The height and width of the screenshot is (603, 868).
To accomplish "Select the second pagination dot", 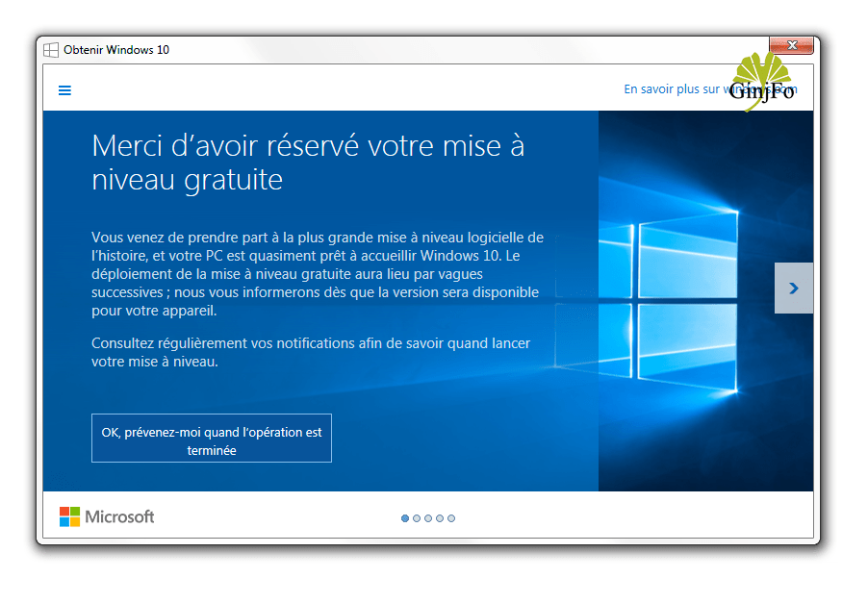I will tap(417, 518).
